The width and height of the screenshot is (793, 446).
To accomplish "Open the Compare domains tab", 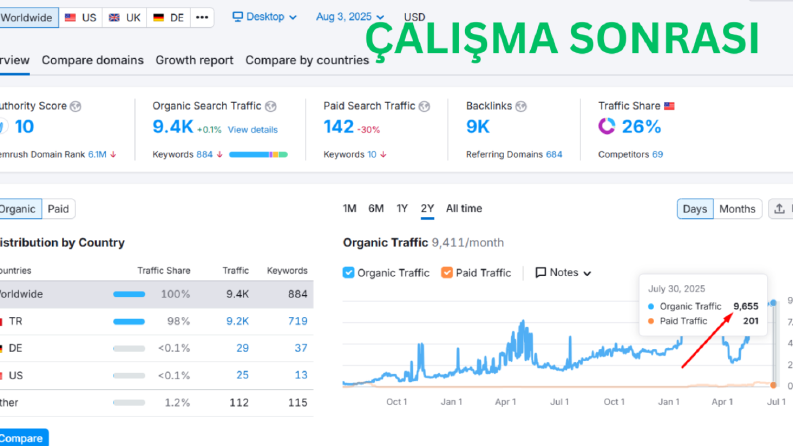I will click(93, 60).
